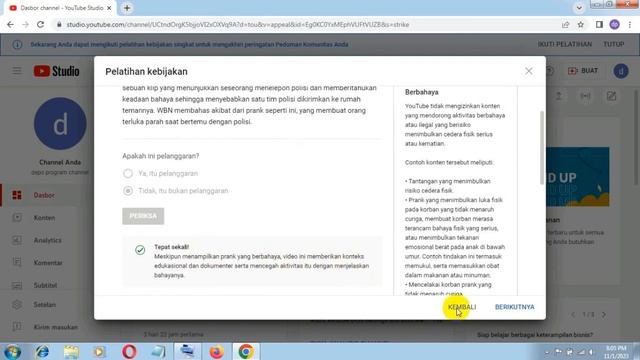Click the browser back arrow
Screen dimensions: 640x360
click(x=10, y=24)
